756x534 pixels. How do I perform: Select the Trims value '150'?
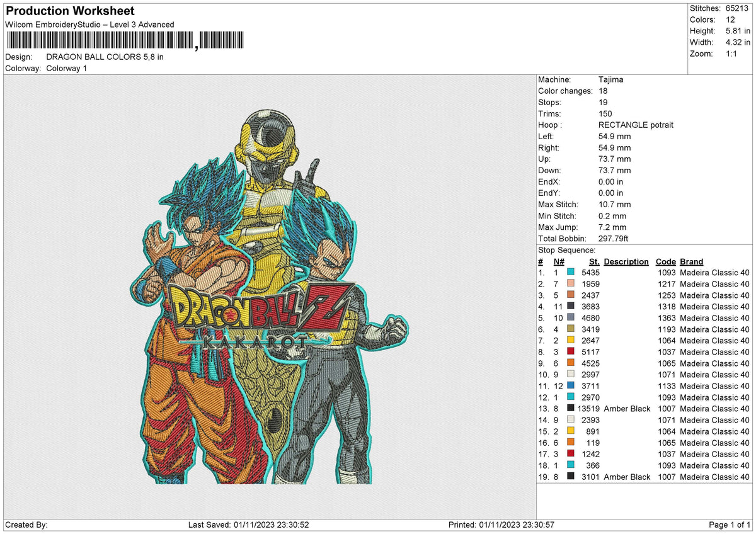tap(606, 113)
